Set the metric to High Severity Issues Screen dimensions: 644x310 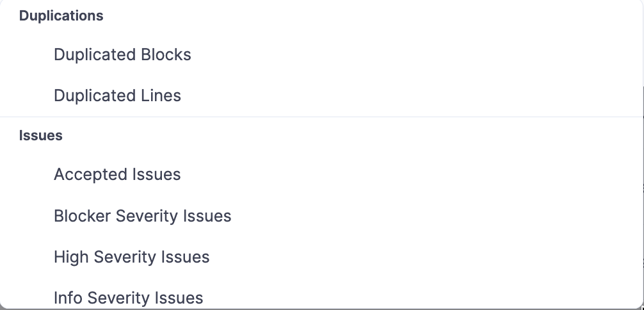[x=131, y=257]
